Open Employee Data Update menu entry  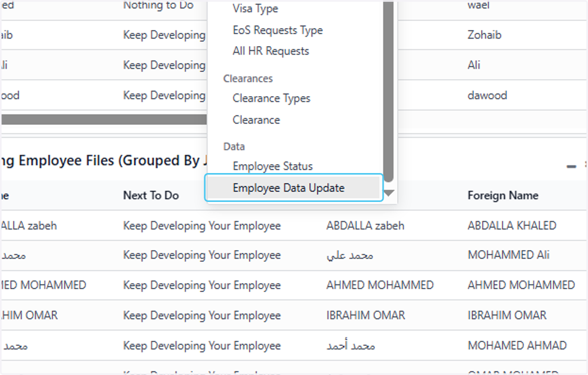(x=293, y=188)
